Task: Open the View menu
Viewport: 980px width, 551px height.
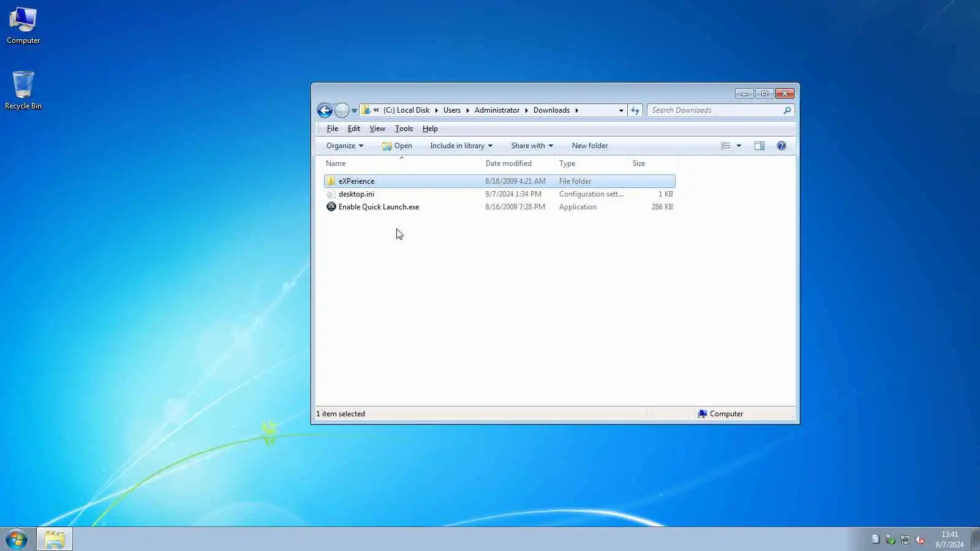Action: point(377,129)
